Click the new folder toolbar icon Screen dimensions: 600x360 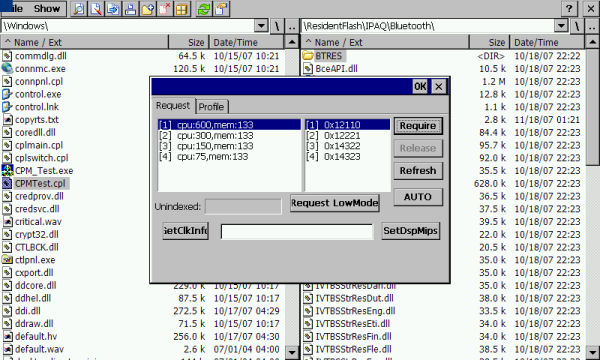(x=148, y=9)
